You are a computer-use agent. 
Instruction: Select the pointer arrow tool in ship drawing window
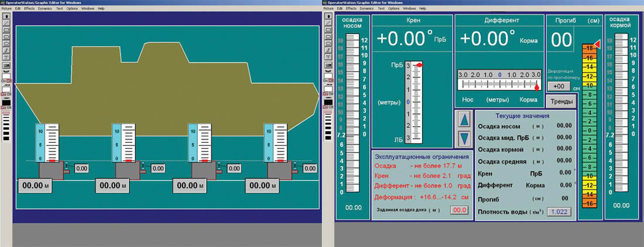click(6, 16)
